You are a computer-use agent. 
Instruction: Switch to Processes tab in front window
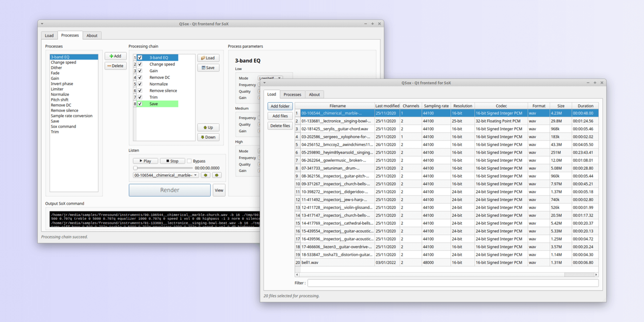[292, 95]
